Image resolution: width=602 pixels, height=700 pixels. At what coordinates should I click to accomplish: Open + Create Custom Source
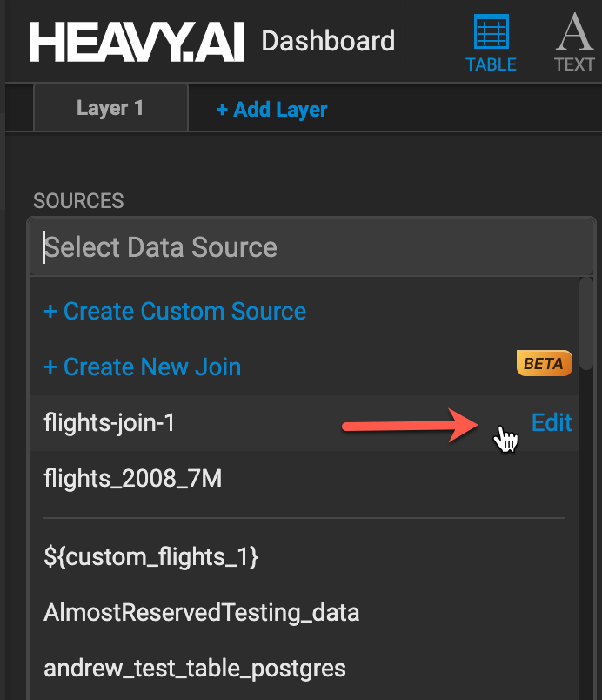[x=175, y=312]
